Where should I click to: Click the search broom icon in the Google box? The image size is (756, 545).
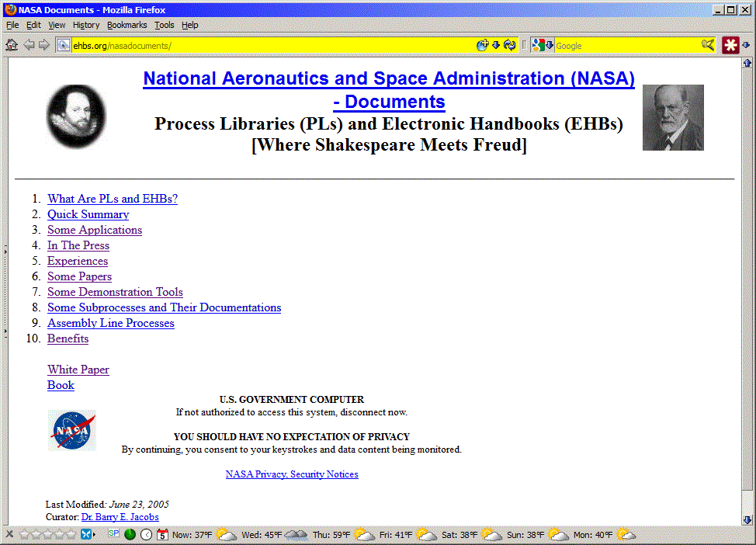[708, 45]
